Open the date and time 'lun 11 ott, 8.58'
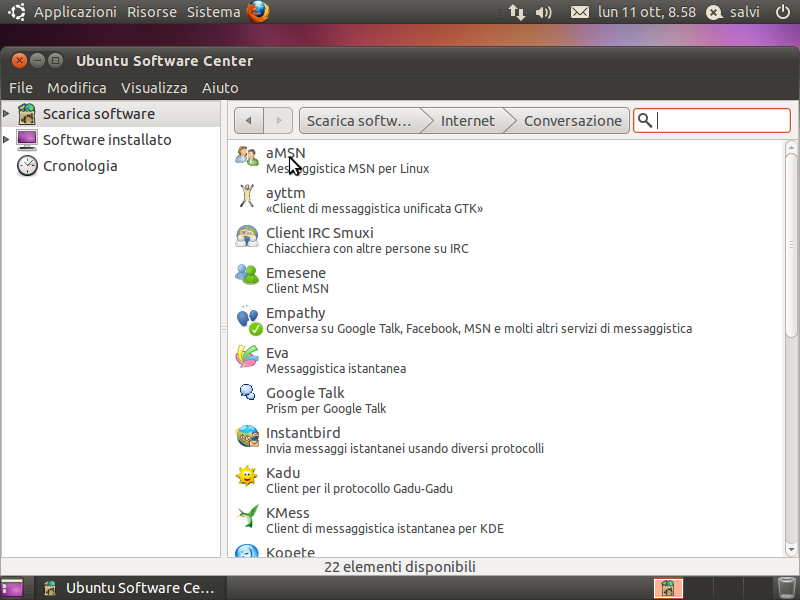Screen dimensions: 800x600 coord(647,12)
